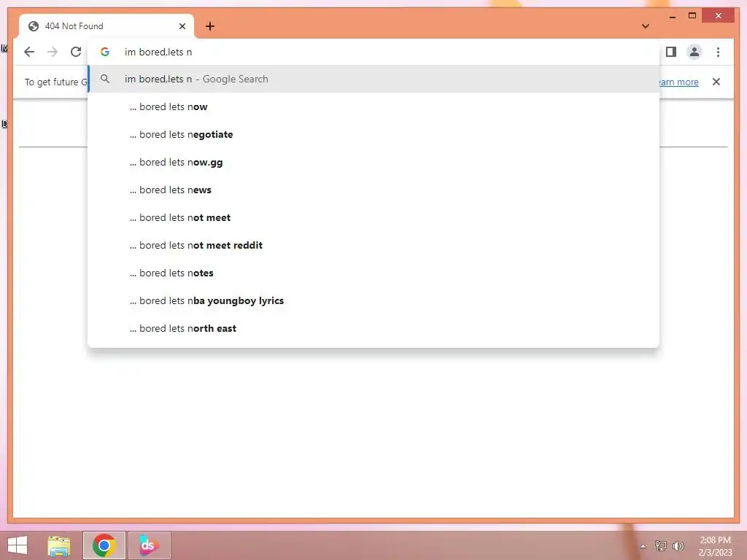
Task: Select suggestion 'bored lets notes'
Action: [374, 273]
